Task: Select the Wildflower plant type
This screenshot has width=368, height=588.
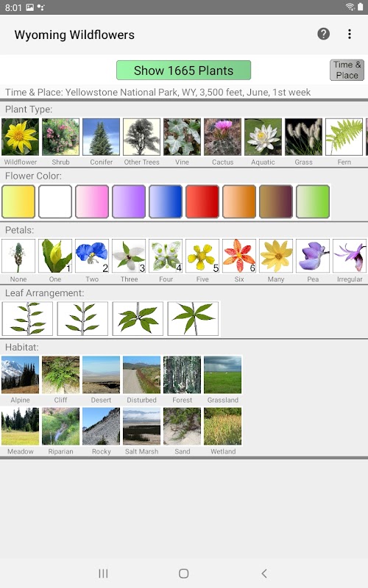Action: [x=21, y=137]
